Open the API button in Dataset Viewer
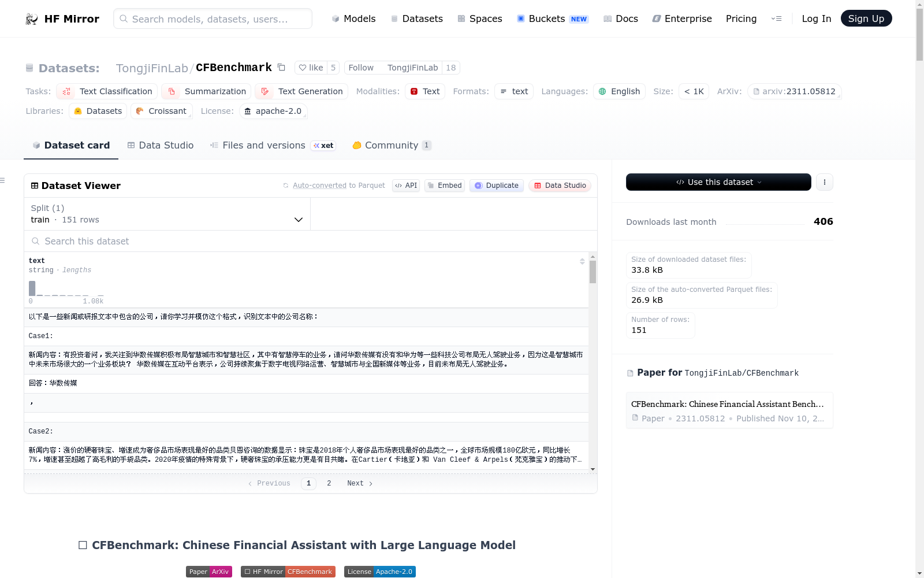The image size is (924, 578). (406, 186)
